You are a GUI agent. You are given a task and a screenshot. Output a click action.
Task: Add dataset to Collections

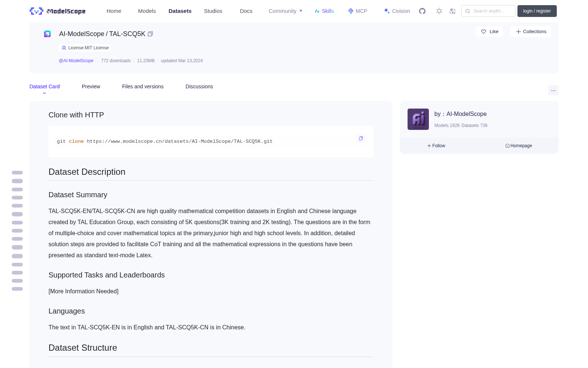(531, 32)
